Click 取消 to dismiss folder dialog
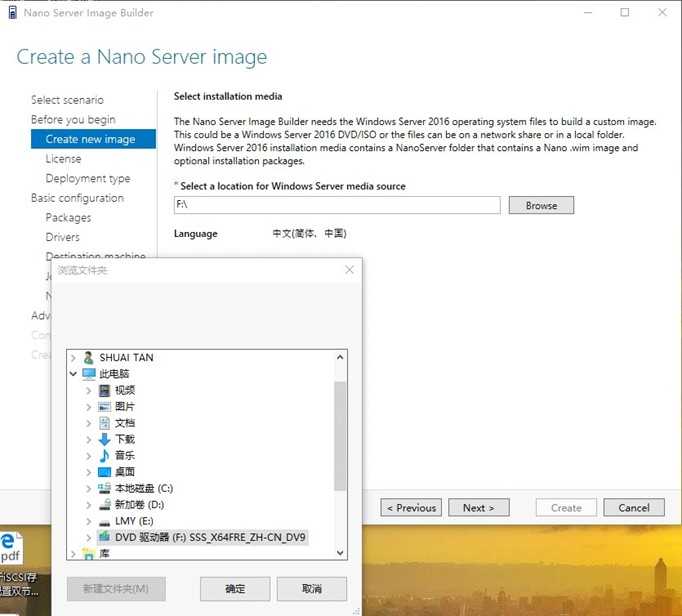Screen dimensions: 682x616 [311, 589]
